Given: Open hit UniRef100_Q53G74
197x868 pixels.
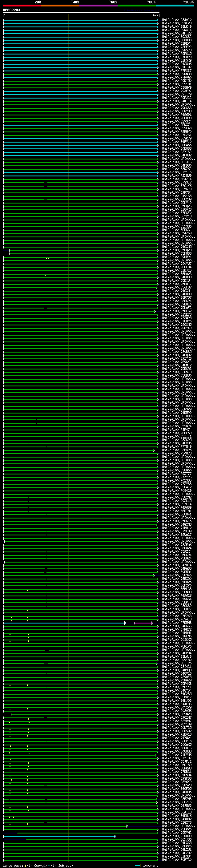Looking at the screenshot, I should click(177, 426).
